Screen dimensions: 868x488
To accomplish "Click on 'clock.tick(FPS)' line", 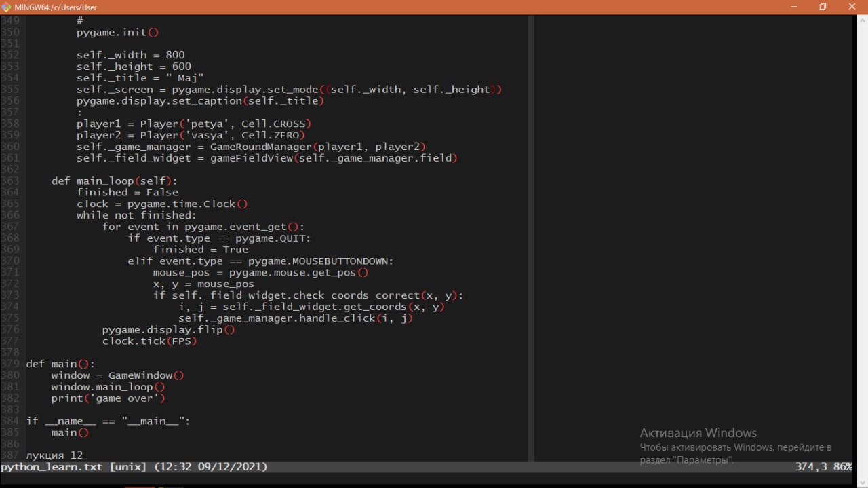I will coord(149,341).
